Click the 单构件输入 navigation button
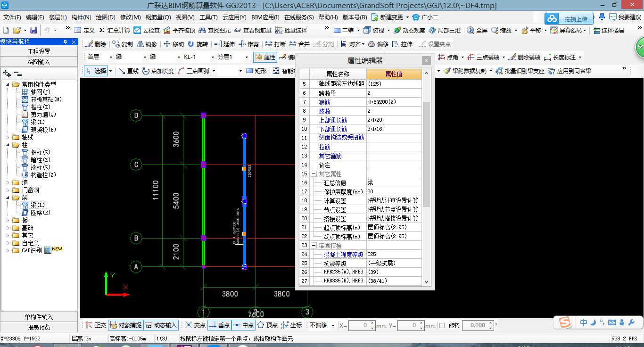 (x=39, y=317)
